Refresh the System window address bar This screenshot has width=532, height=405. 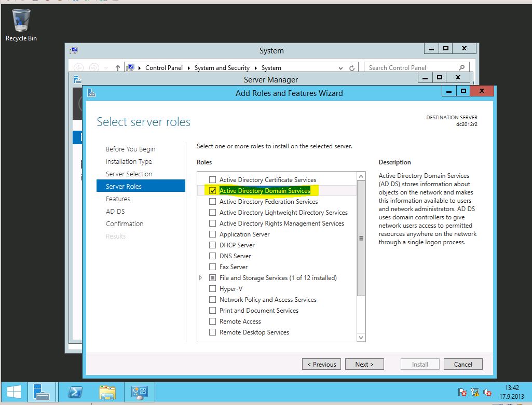[352, 68]
